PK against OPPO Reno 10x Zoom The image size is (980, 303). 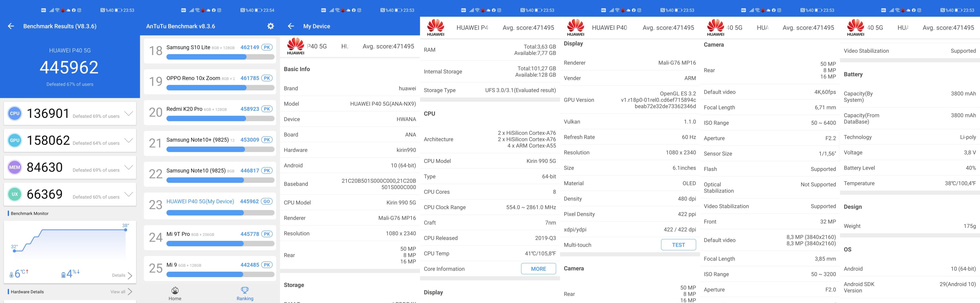point(267,78)
